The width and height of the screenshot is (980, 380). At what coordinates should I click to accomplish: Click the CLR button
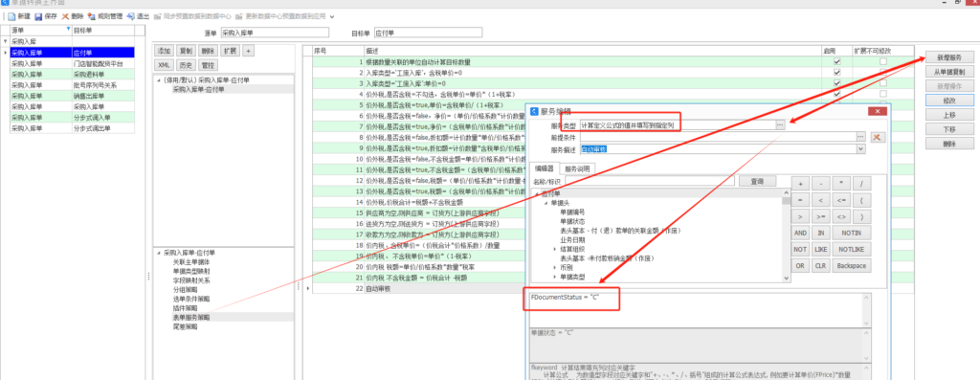click(x=820, y=265)
